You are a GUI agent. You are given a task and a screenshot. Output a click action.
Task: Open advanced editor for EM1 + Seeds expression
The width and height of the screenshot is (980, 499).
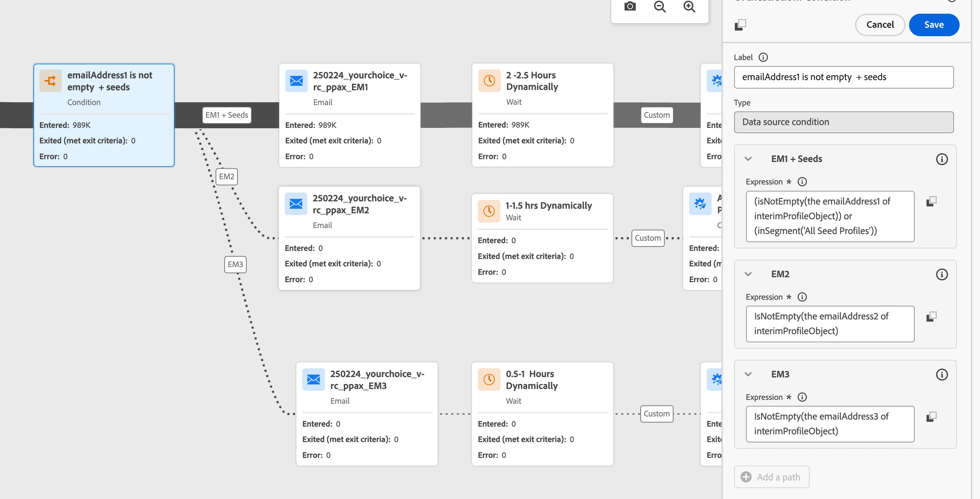pos(931,201)
